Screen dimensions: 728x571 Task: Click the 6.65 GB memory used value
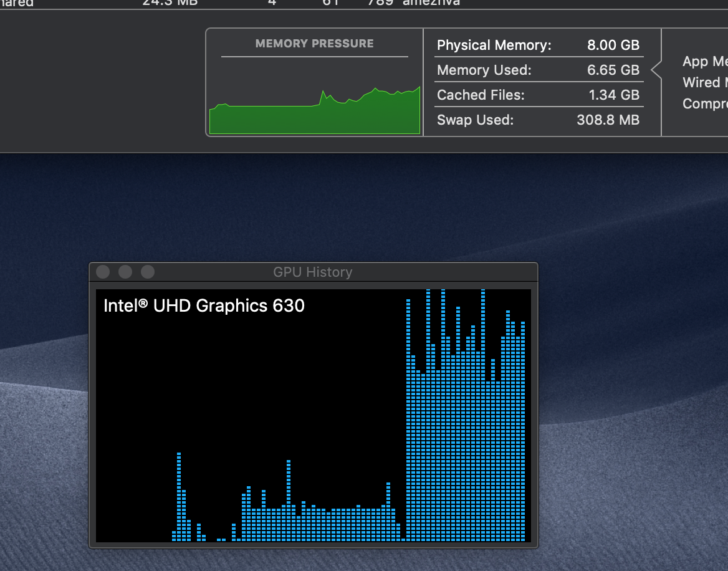(613, 70)
